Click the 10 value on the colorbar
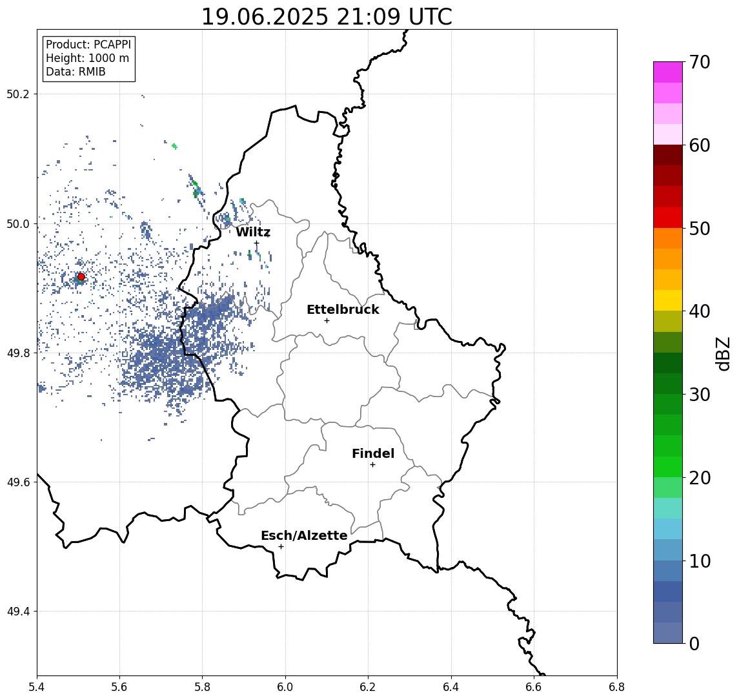 (x=700, y=561)
